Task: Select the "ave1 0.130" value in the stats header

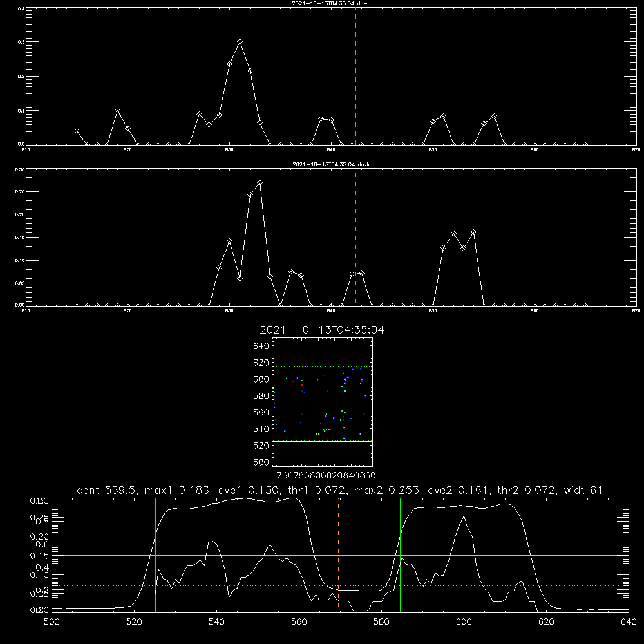Action: point(248,490)
